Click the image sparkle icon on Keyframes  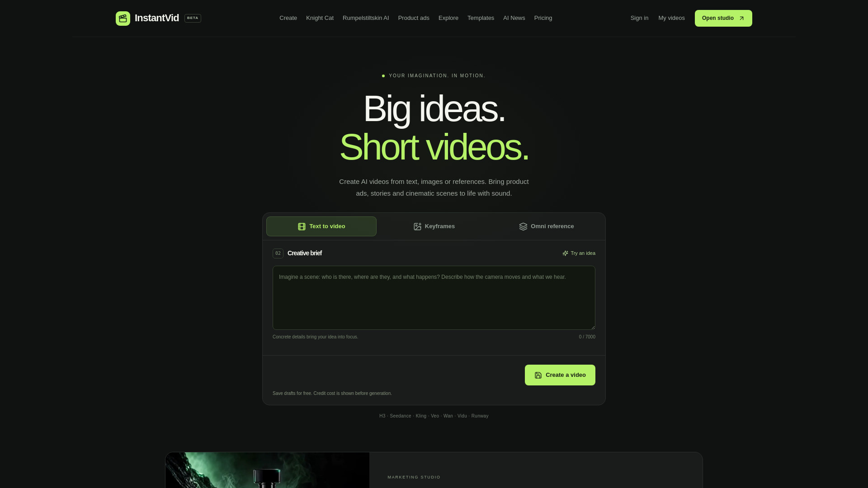click(417, 226)
